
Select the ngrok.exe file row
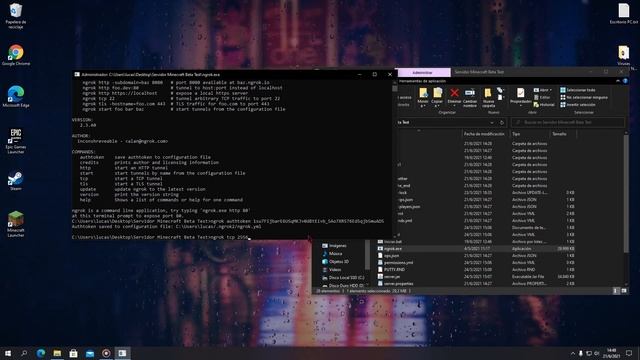(x=476, y=249)
